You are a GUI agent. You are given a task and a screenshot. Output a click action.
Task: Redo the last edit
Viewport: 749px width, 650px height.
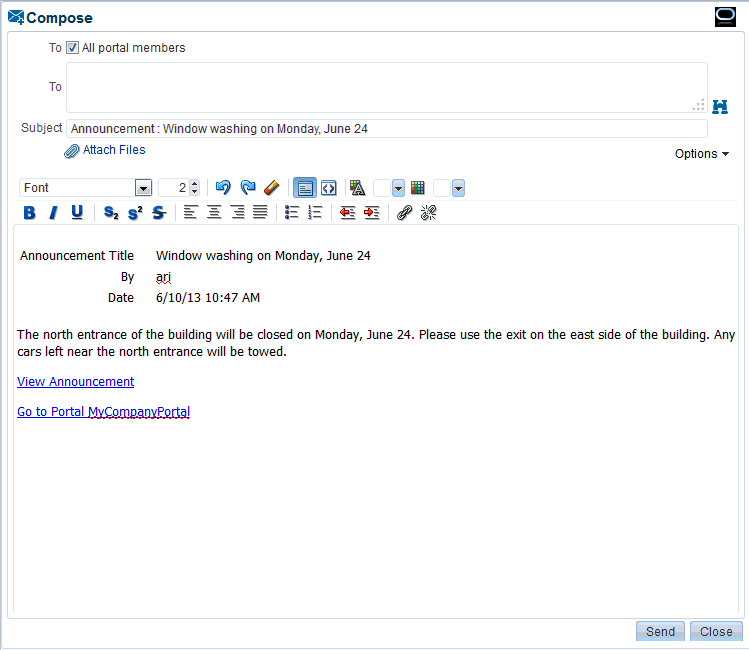click(248, 188)
